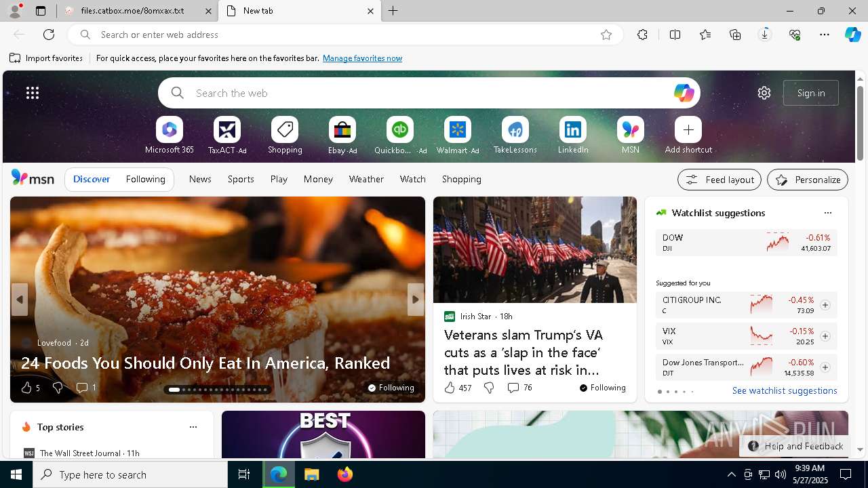Refresh the page

click(49, 35)
